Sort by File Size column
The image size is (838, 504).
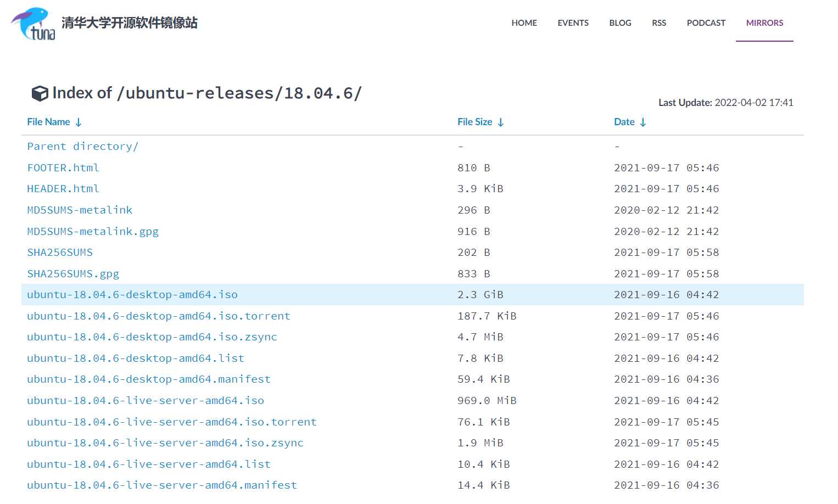click(x=481, y=122)
